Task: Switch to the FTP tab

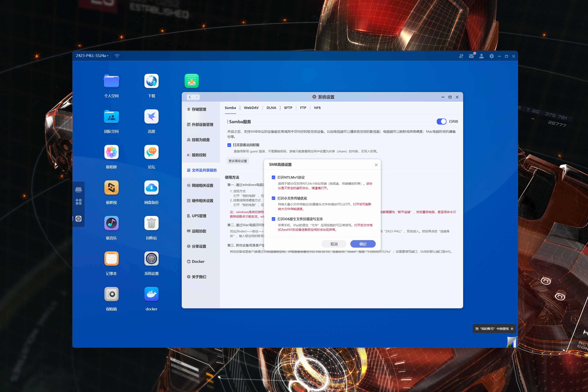Action: [x=303, y=108]
